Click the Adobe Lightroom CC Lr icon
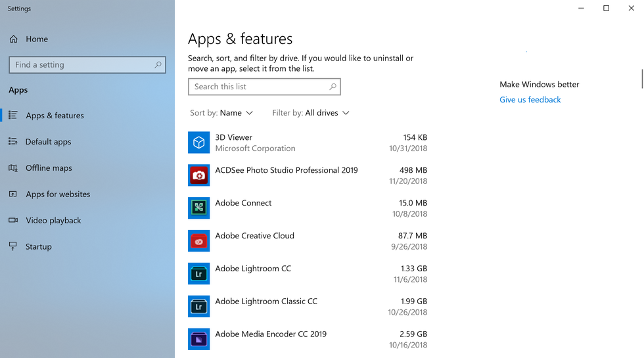Viewport: 644px width, 358px height. point(198,274)
